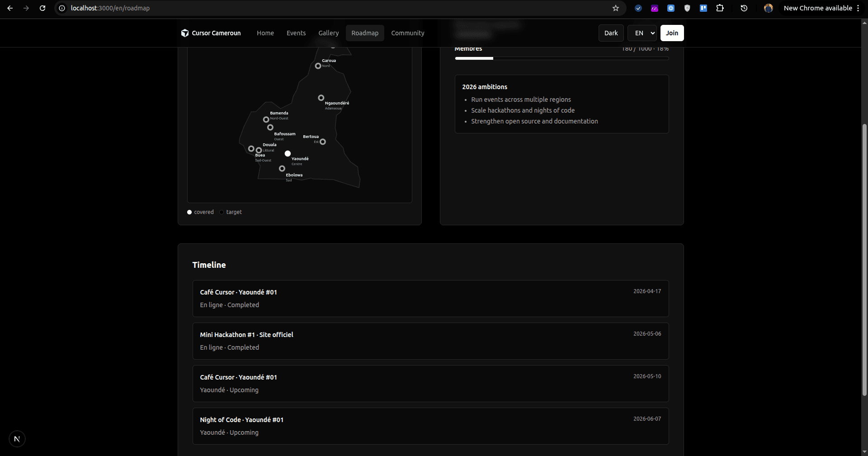
Task: Open the EN language dropdown
Action: 642,33
